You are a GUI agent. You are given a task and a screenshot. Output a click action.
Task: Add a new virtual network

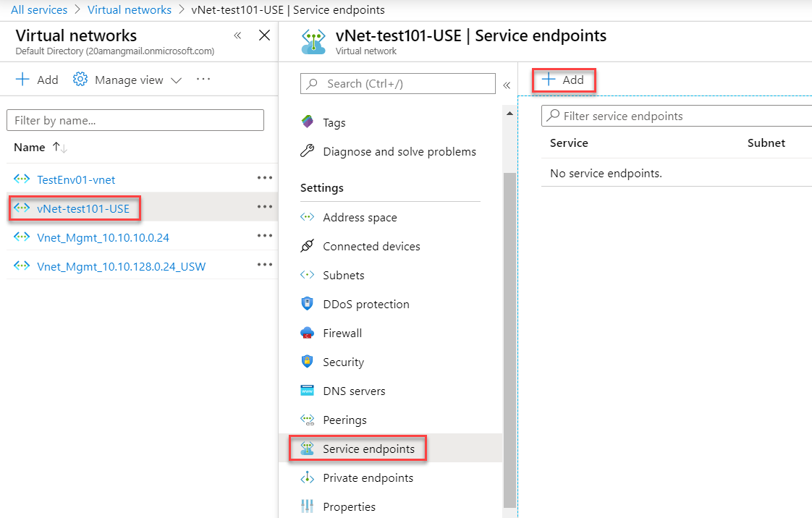tap(38, 80)
